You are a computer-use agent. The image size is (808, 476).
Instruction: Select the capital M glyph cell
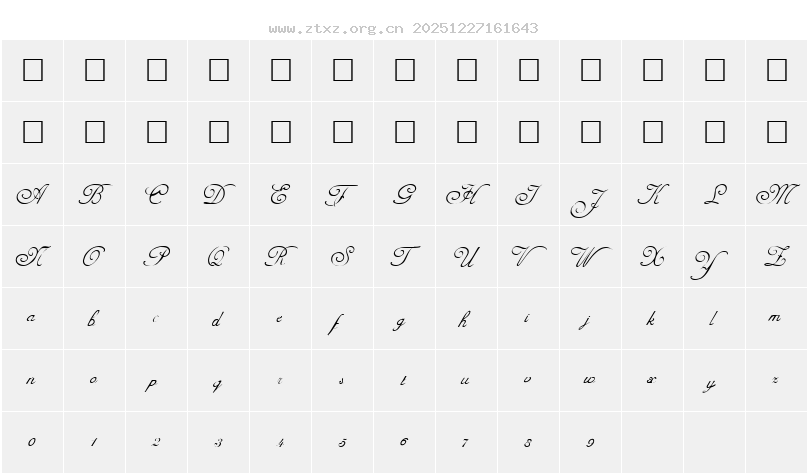(x=776, y=195)
